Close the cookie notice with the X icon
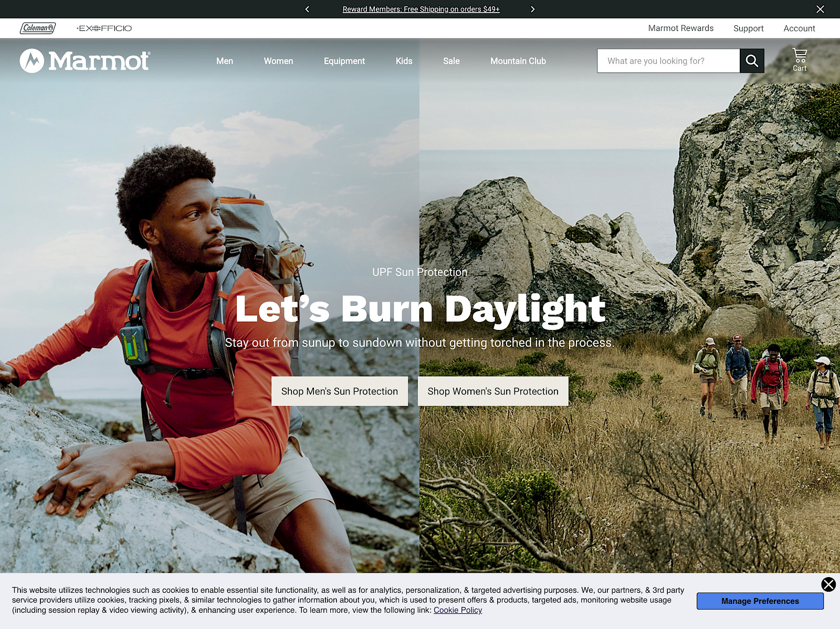Screen dimensions: 840x629 click(x=829, y=585)
